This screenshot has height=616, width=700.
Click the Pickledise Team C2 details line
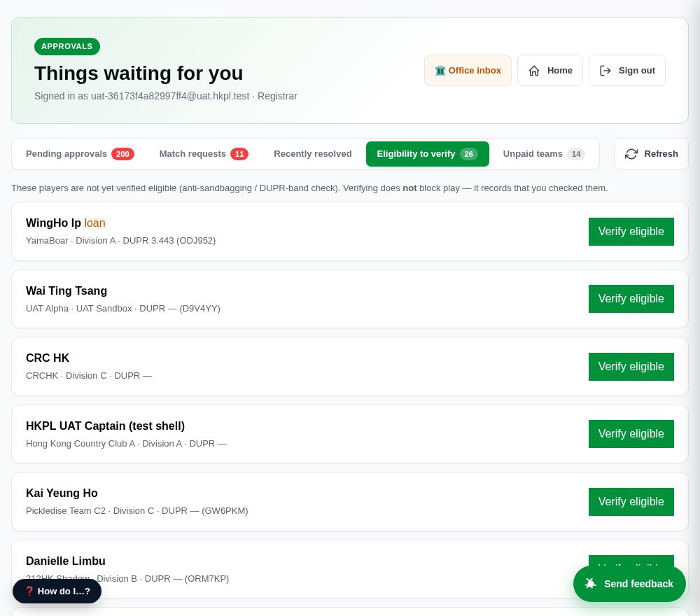(137, 511)
